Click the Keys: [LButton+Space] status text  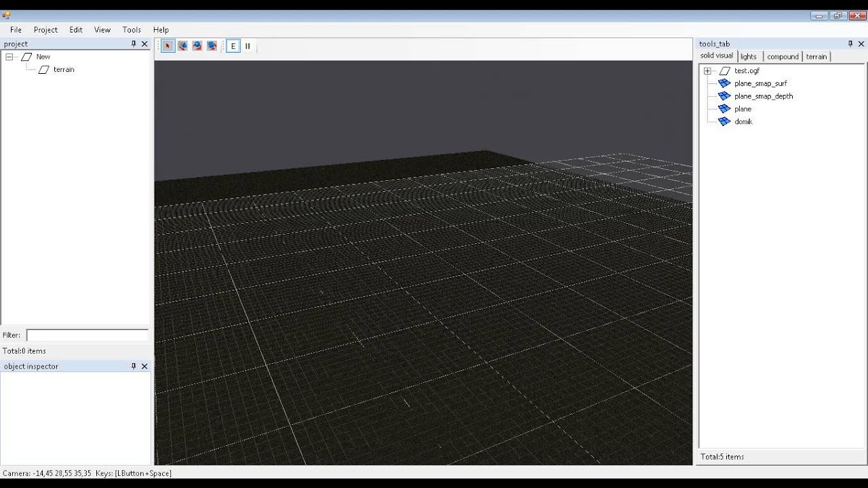134,473
